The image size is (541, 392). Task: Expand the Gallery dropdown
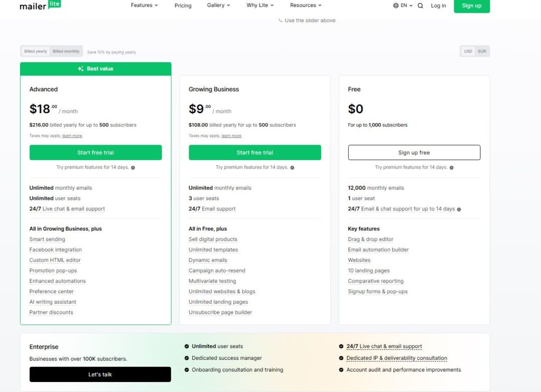[x=218, y=5]
